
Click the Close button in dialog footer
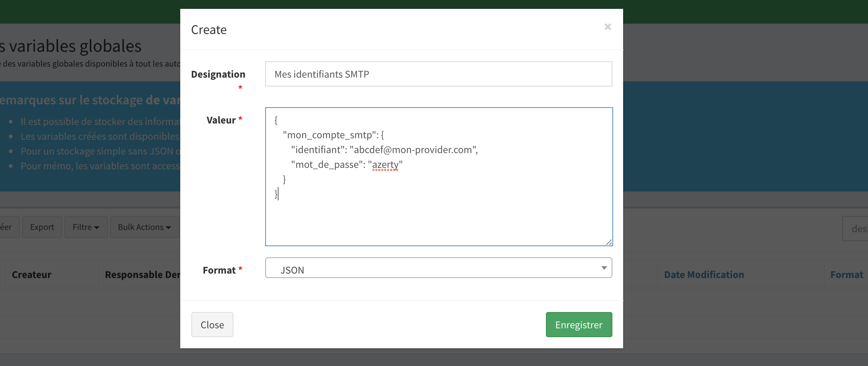pyautogui.click(x=212, y=325)
